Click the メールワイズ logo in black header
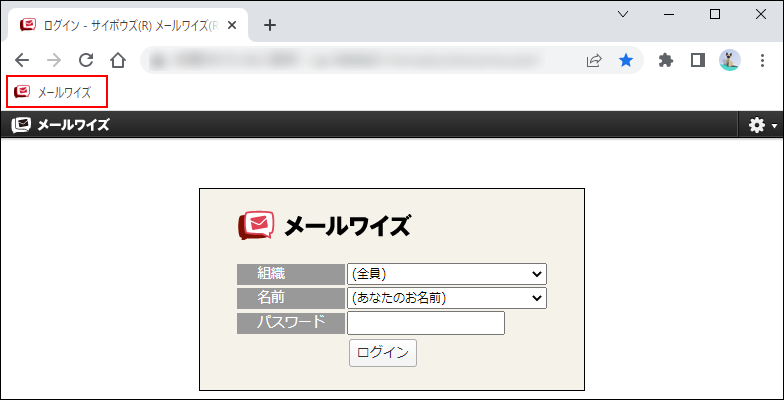Image resolution: width=784 pixels, height=400 pixels. click(x=60, y=124)
